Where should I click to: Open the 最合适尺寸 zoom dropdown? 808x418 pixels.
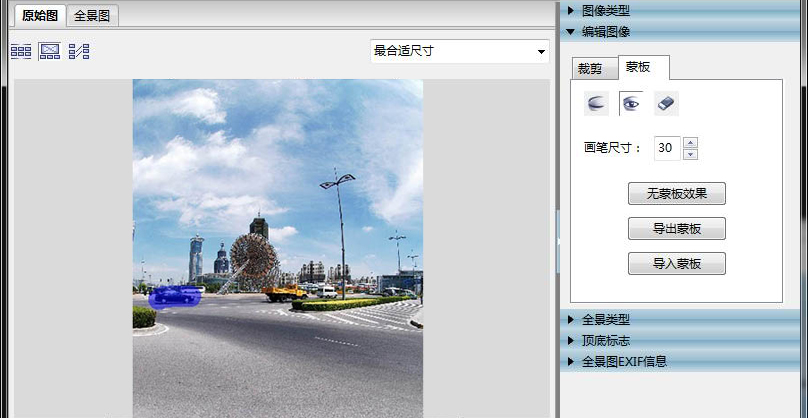459,51
